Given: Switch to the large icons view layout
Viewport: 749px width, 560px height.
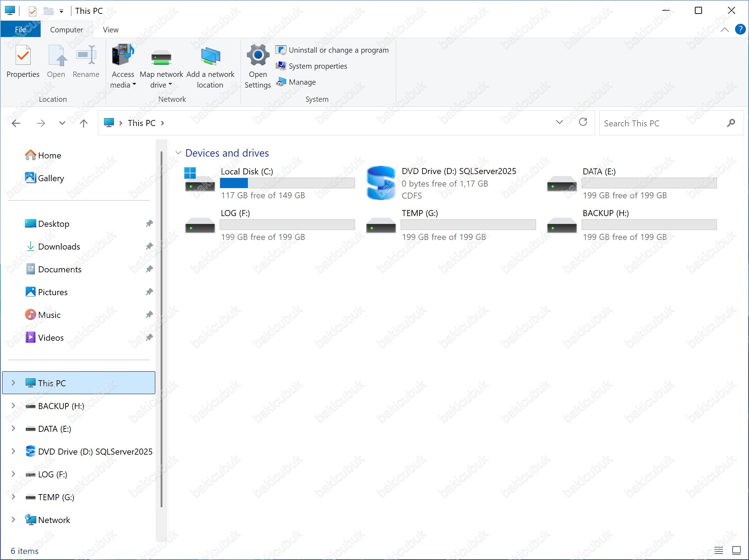Looking at the screenshot, I should click(736, 550).
